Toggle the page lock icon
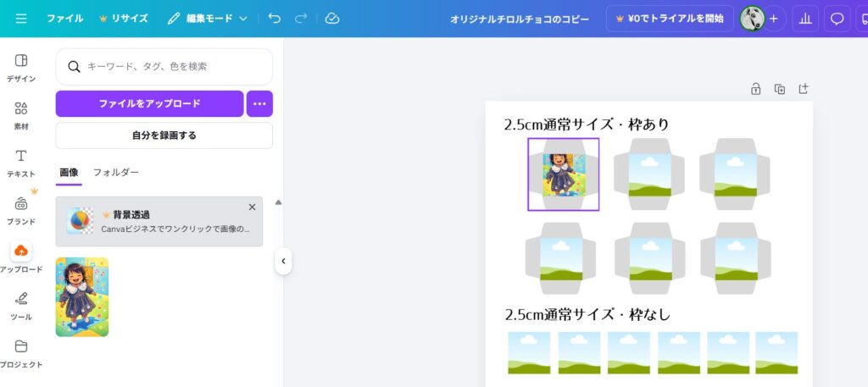This screenshot has width=868, height=387. (755, 89)
